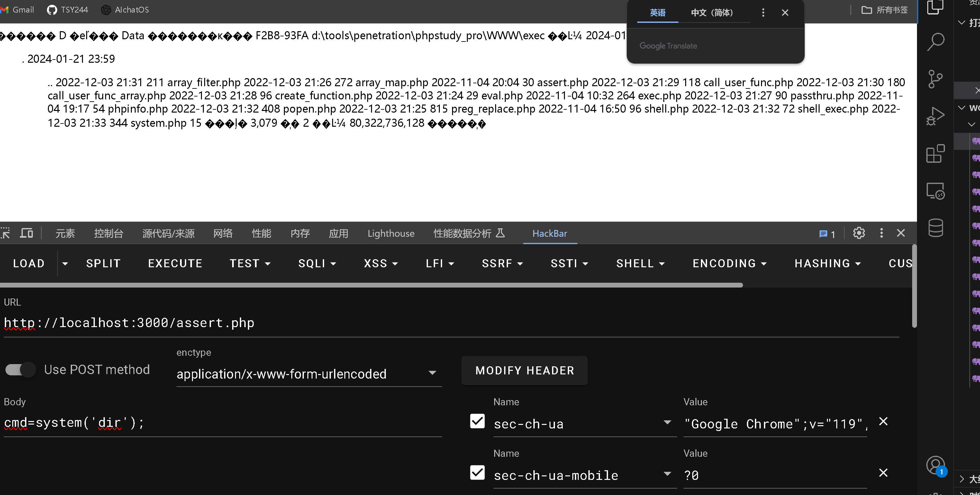Open the Run and Debug icon
The height and width of the screenshot is (495, 980).
936,116
